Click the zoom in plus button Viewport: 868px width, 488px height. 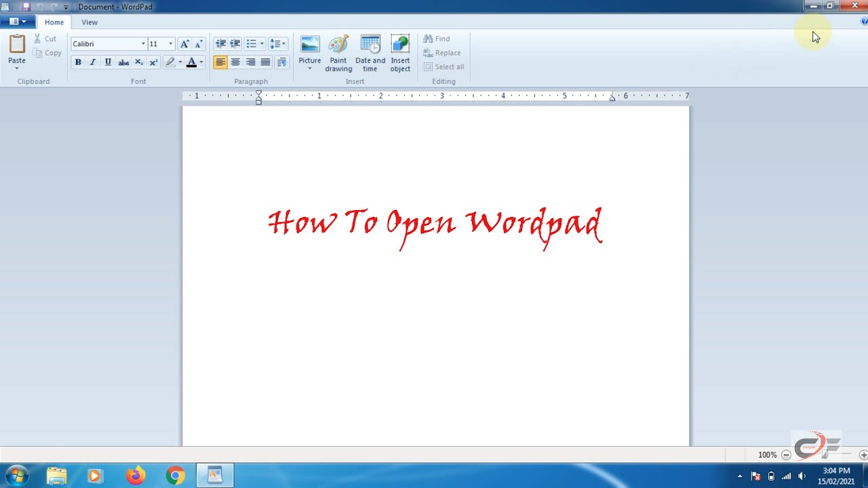pos(863,455)
